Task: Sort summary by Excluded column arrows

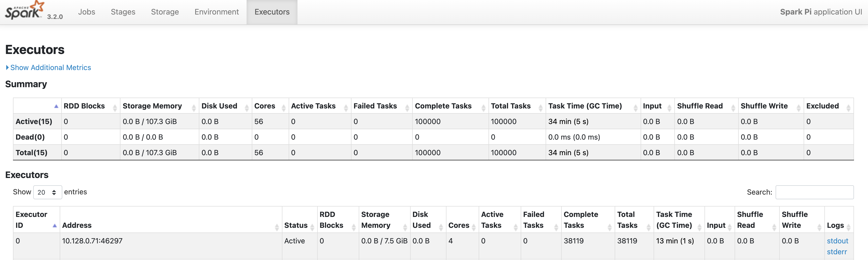Action: click(849, 108)
